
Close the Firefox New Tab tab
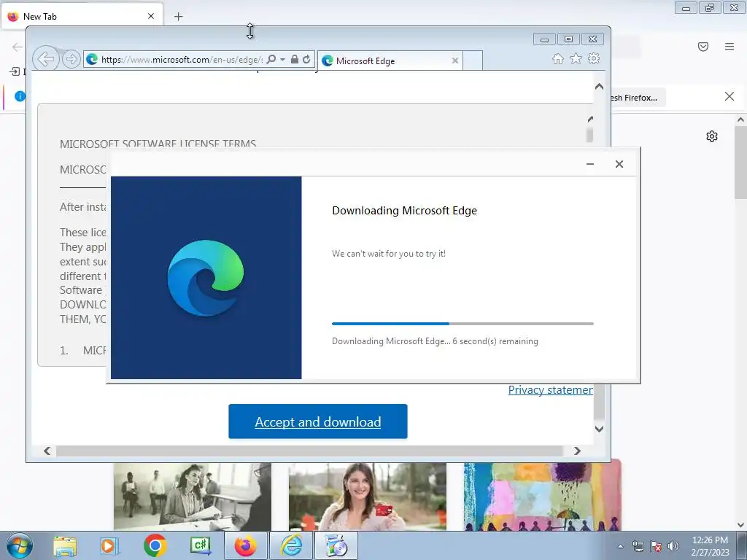[x=150, y=16]
